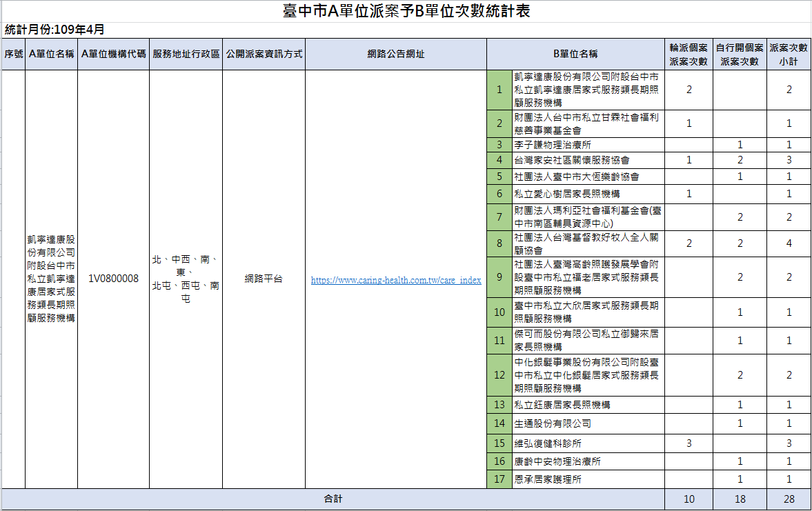Select the 派案次數小計 column header
Screen dimensions: 812x511
[789, 54]
